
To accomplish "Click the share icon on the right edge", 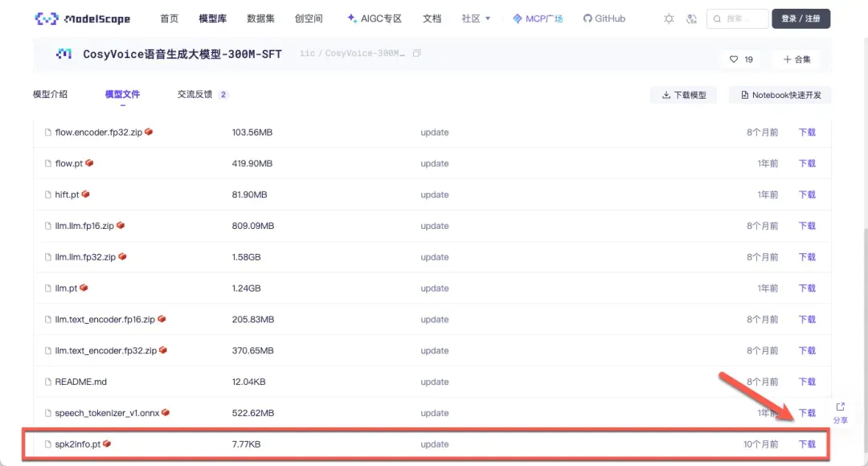I will 840,407.
